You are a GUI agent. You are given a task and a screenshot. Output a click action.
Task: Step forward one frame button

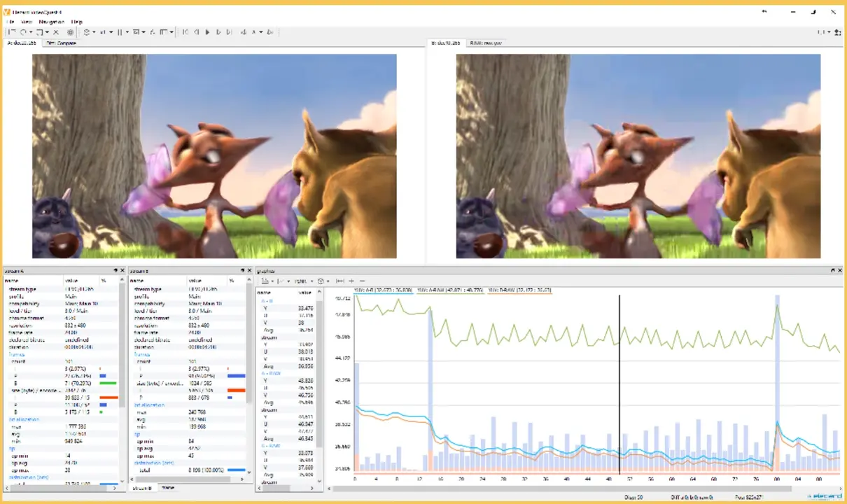[218, 32]
